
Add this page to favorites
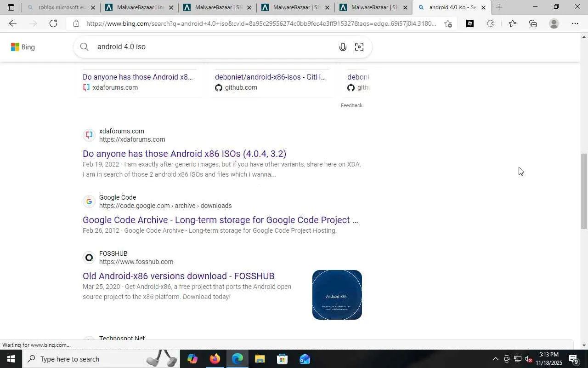tap(448, 23)
